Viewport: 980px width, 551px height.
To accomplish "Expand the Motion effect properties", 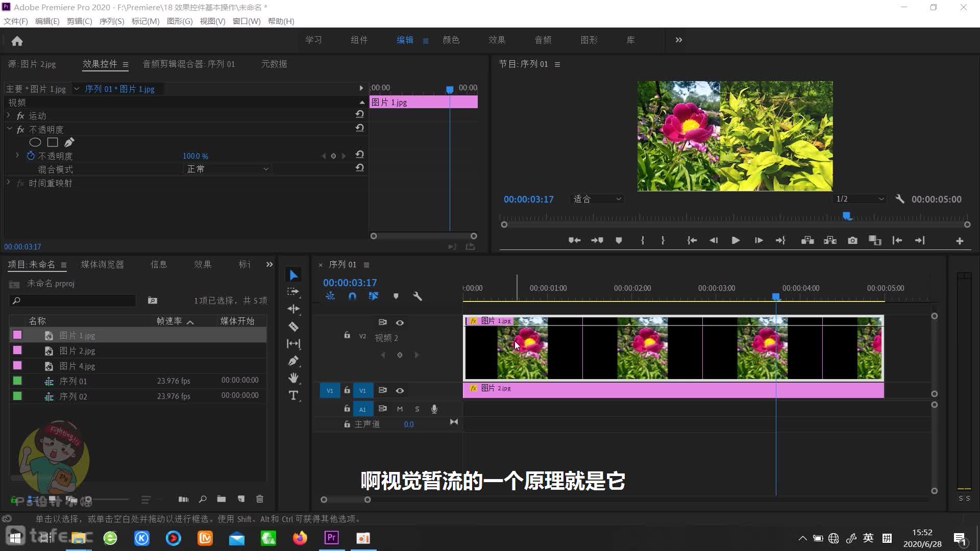I will pyautogui.click(x=9, y=116).
